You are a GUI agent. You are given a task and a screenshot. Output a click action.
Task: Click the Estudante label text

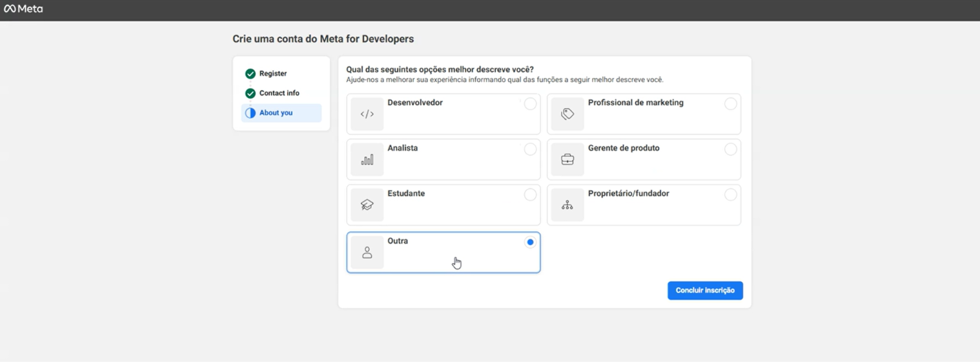406,193
